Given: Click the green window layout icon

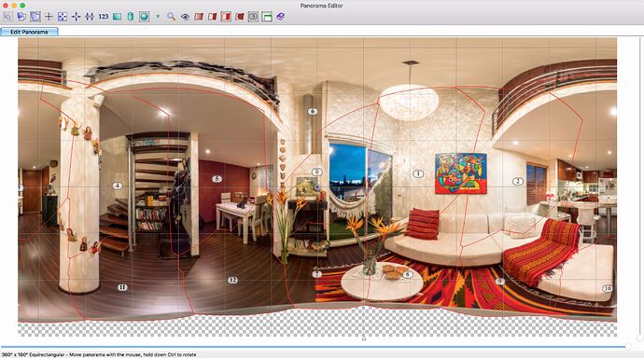Looking at the screenshot, I should coord(267,17).
